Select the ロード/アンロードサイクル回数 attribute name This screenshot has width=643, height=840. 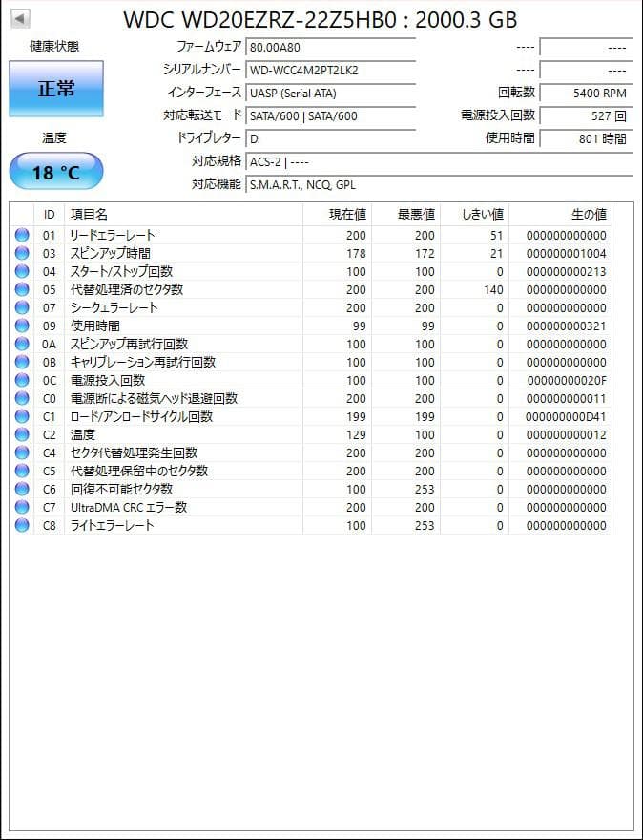tap(141, 416)
